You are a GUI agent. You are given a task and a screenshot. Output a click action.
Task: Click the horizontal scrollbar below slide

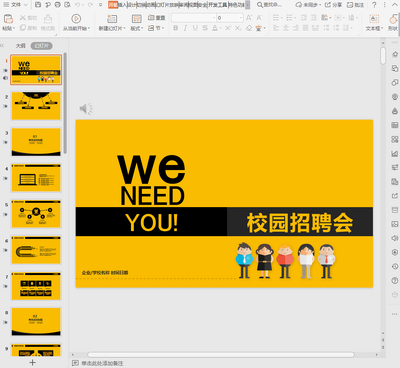click(221, 355)
